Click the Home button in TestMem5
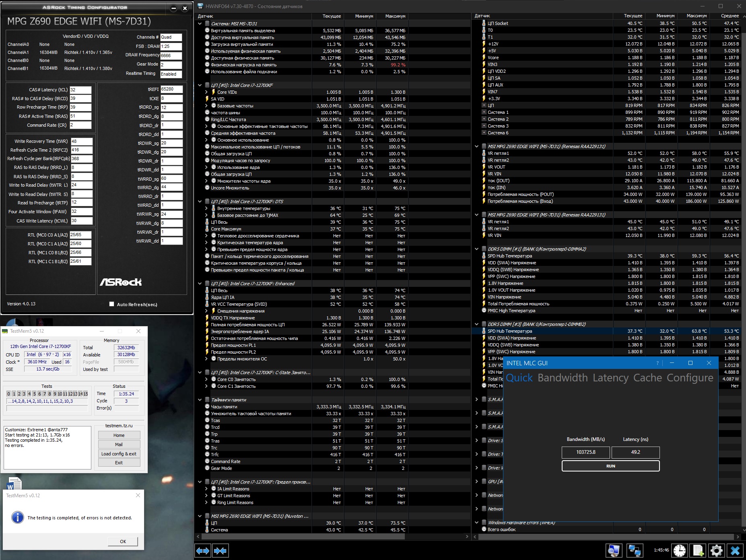The width and height of the screenshot is (746, 560). click(x=119, y=435)
